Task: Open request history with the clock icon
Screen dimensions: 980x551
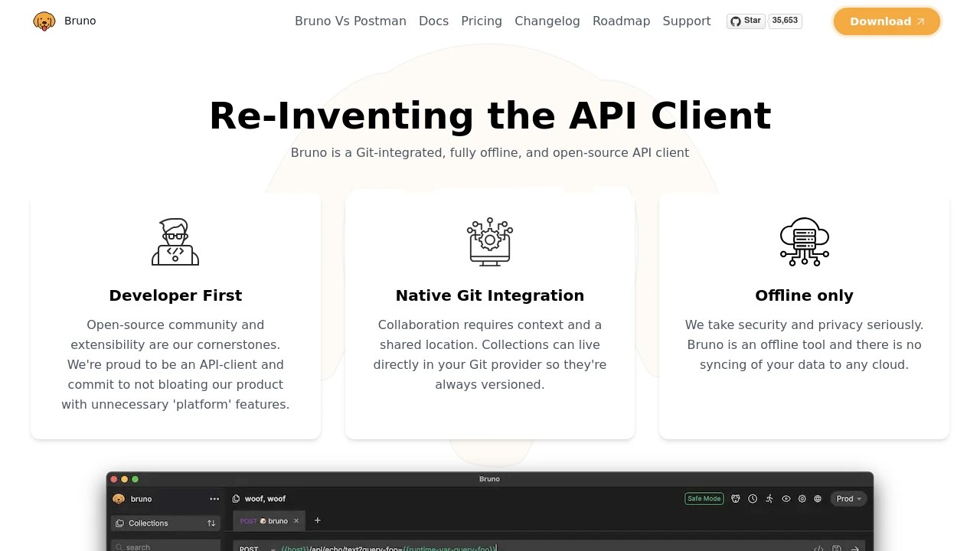Action: point(752,498)
